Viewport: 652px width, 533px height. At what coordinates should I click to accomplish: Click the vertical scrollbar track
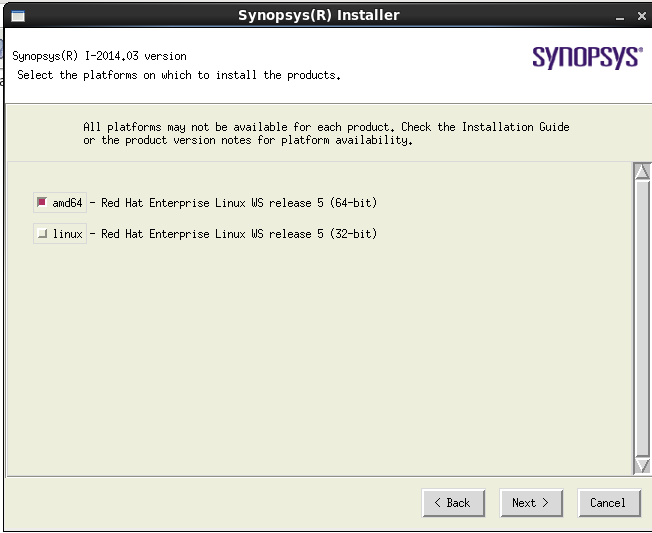[x=642, y=318]
